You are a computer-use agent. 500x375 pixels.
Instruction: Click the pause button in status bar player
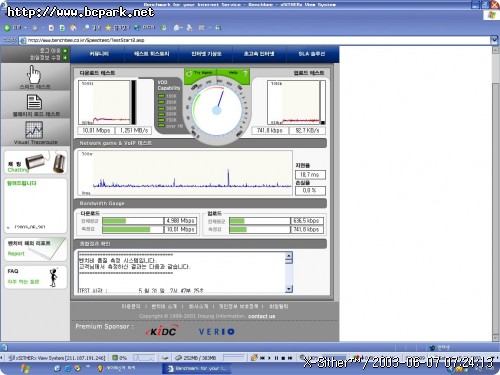pos(276,358)
